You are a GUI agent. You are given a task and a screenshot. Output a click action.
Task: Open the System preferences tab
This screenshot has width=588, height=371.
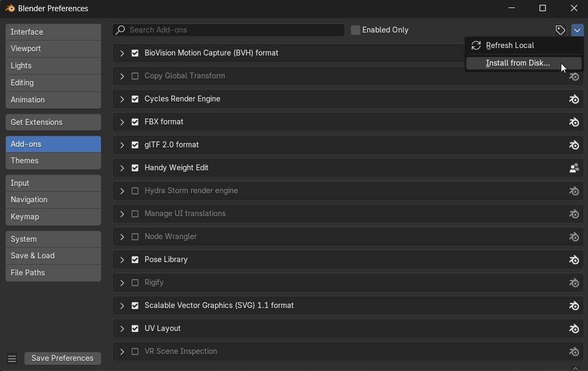click(53, 239)
